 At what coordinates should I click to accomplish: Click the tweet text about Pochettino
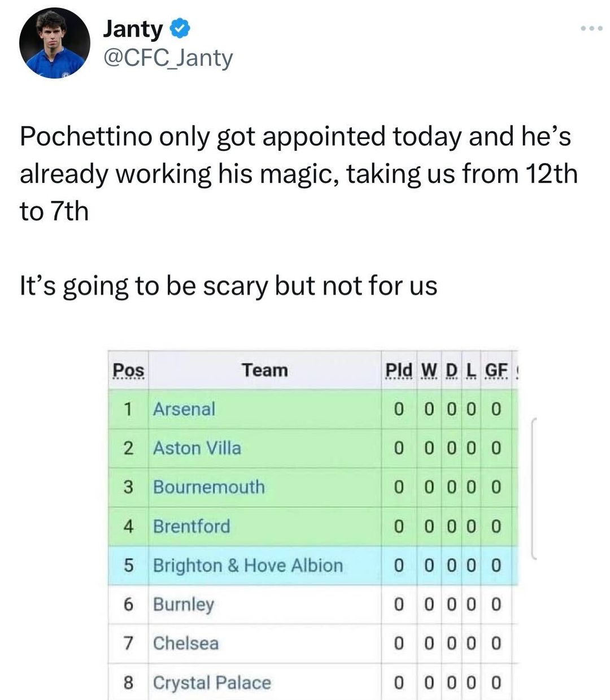[x=298, y=174]
